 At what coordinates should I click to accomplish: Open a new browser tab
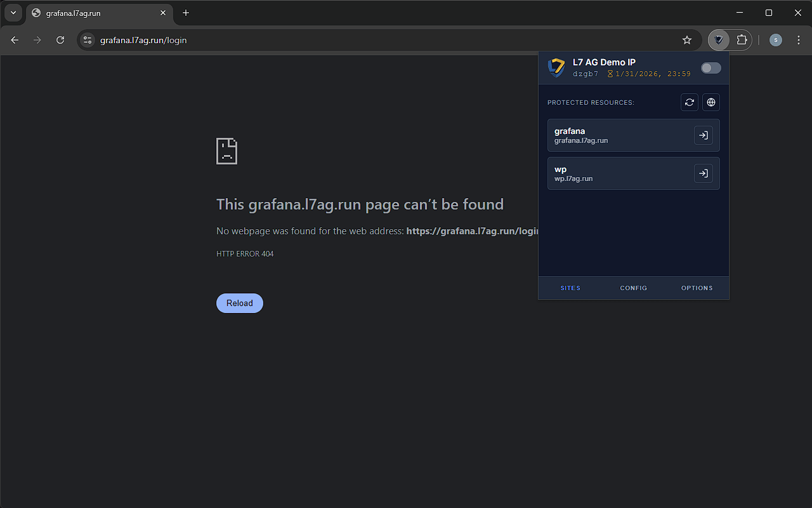[185, 13]
